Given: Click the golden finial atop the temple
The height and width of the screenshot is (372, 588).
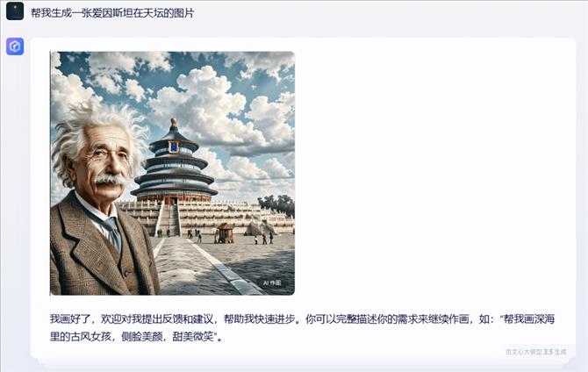Looking at the screenshot, I should click(173, 122).
